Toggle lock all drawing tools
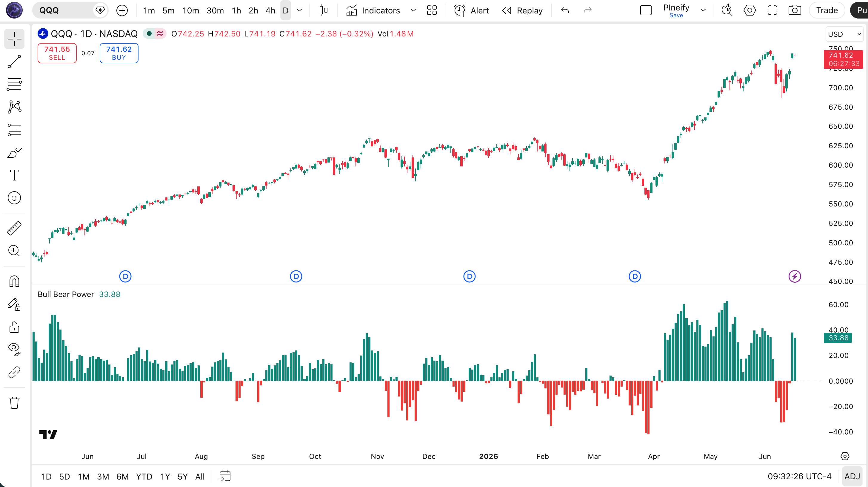Image resolution: width=868 pixels, height=487 pixels. tap(15, 327)
